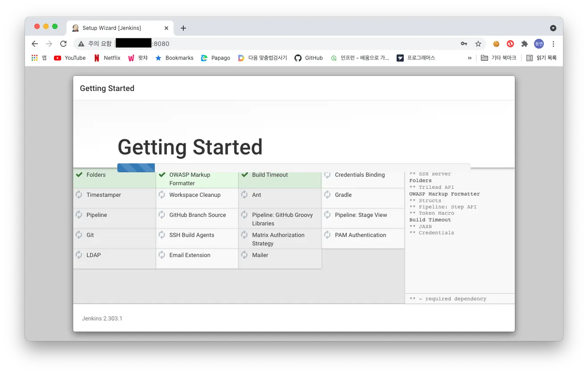Click the browser forward arrow
The height and width of the screenshot is (374, 588).
tap(49, 44)
